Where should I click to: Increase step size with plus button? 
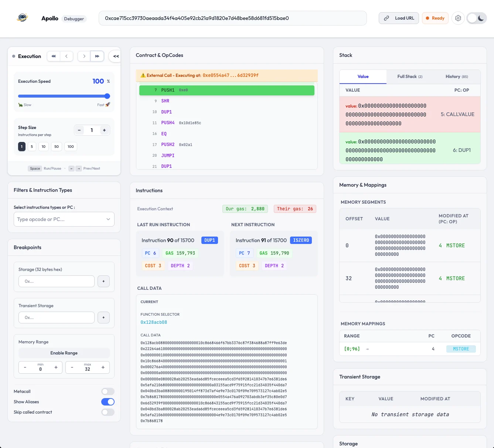(104, 130)
